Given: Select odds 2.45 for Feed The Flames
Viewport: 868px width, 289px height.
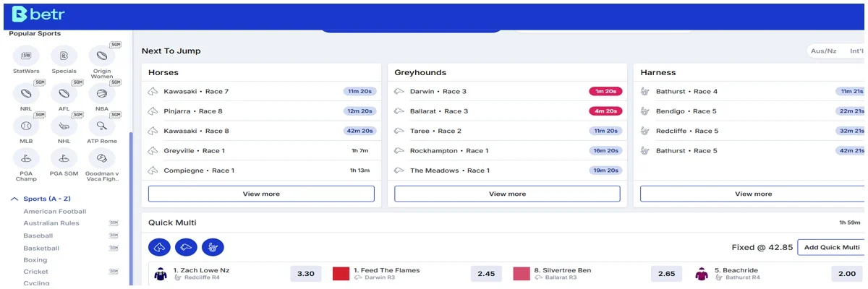Looking at the screenshot, I should click(486, 274).
